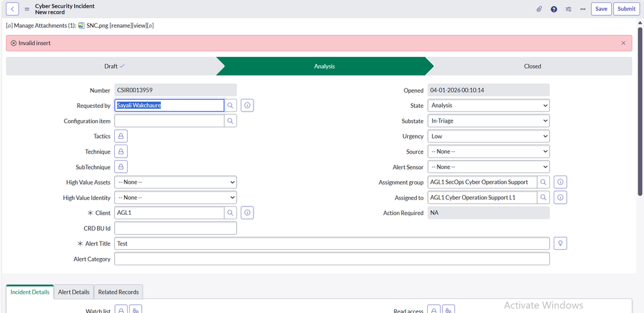
Task: Open the Substate dropdown
Action: pos(488,121)
